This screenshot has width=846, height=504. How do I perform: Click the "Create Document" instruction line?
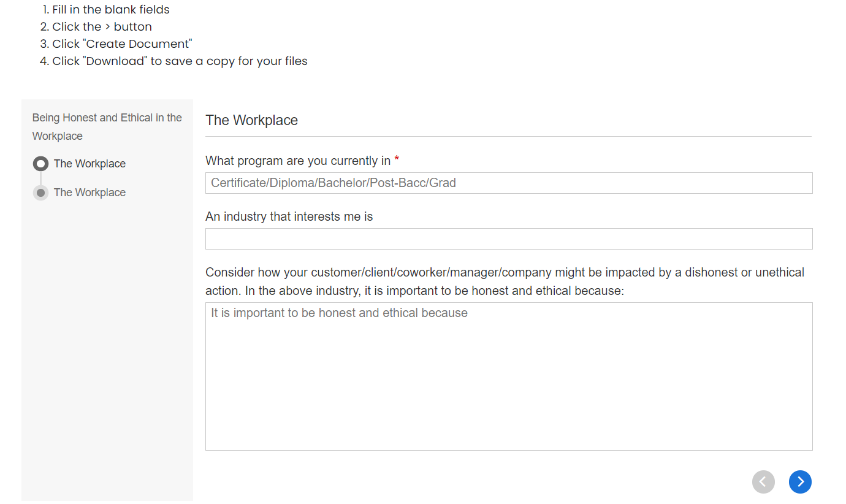pos(122,44)
